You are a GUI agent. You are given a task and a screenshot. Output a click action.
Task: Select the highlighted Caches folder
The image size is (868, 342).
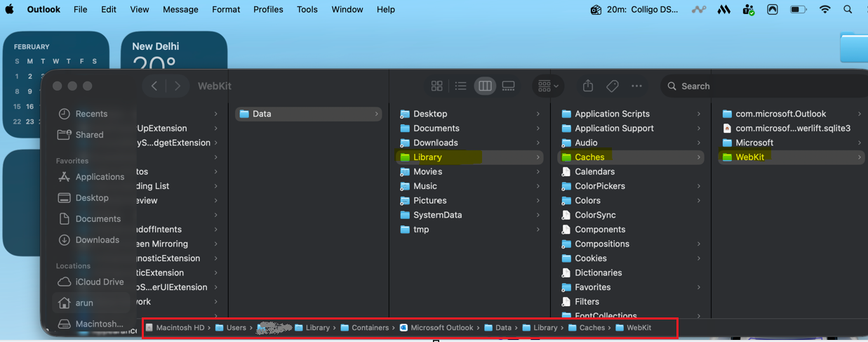click(x=631, y=157)
